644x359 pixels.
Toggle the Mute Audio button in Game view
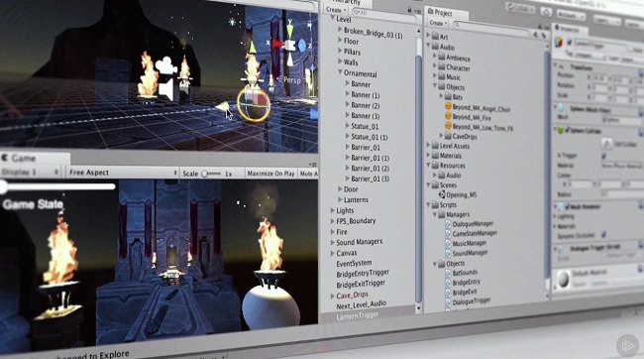coord(308,174)
